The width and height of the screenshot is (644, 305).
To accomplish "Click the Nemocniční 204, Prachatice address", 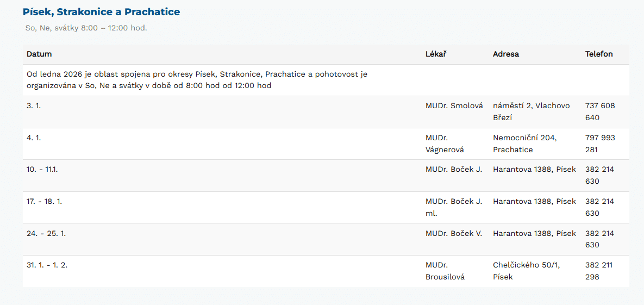I will tap(524, 144).
